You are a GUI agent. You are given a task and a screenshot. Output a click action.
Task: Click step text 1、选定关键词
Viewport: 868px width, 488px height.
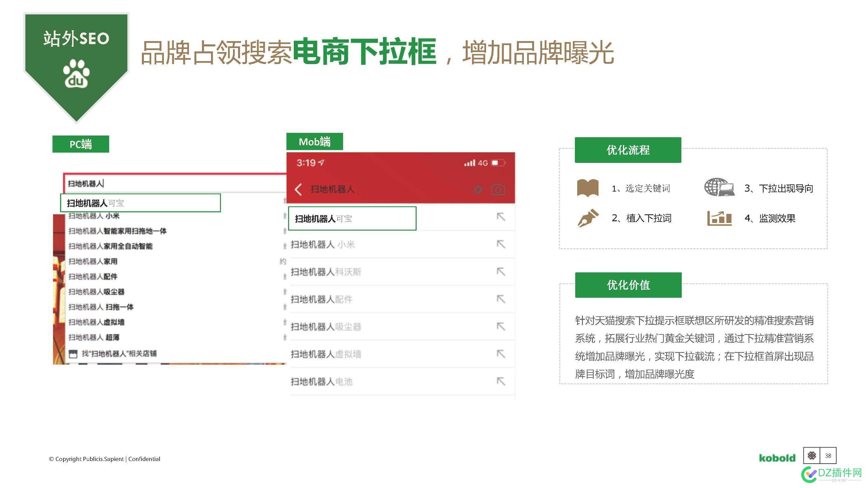[x=641, y=188]
